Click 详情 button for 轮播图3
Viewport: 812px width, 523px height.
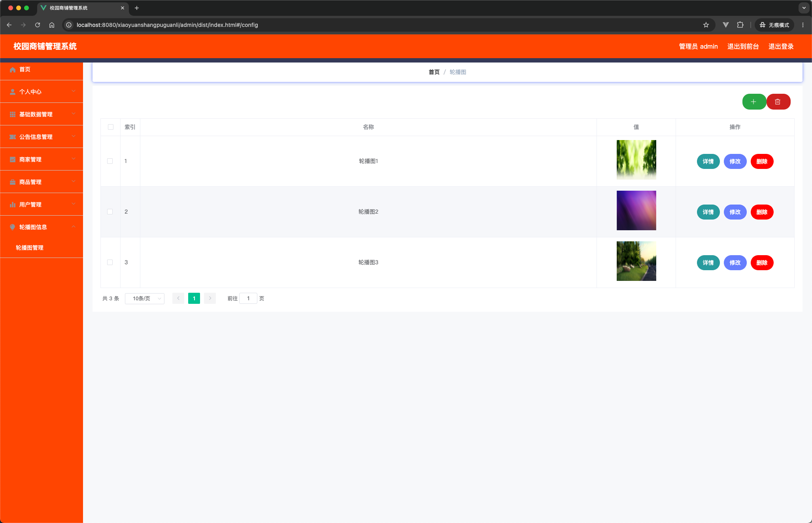[x=708, y=263]
